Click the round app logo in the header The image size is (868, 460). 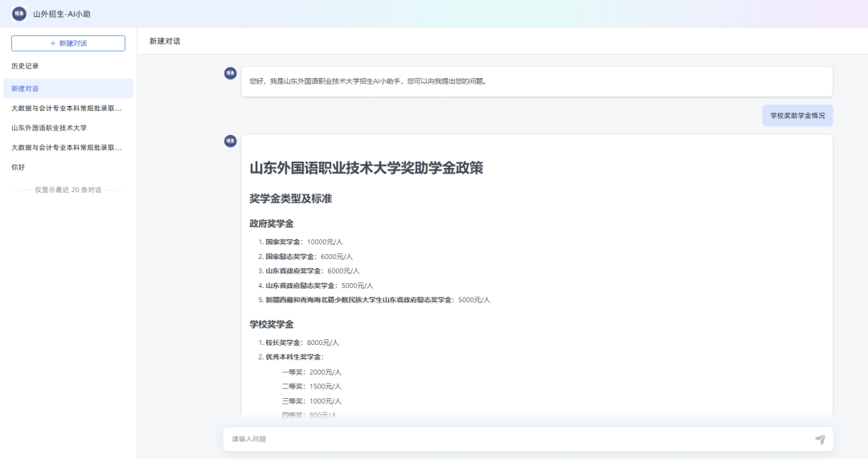pyautogui.click(x=19, y=14)
